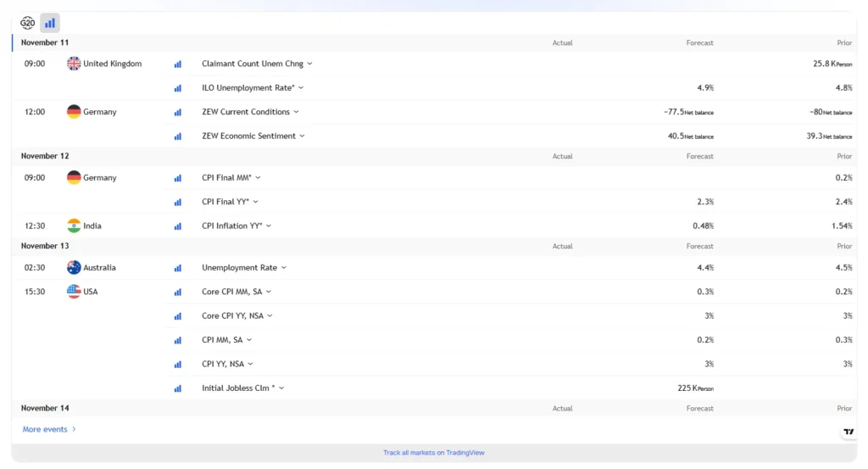Viewport: 868px width, 469px height.
Task: Click the TradingView logo icon
Action: coord(849,432)
